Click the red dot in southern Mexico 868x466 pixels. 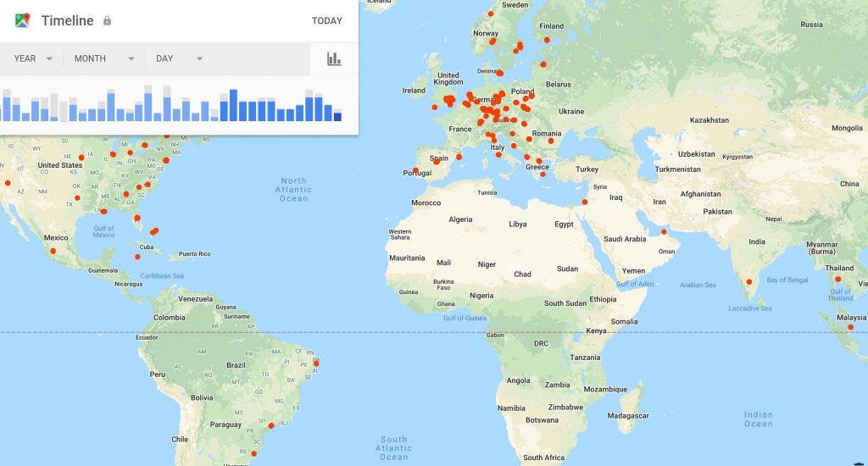(x=53, y=252)
